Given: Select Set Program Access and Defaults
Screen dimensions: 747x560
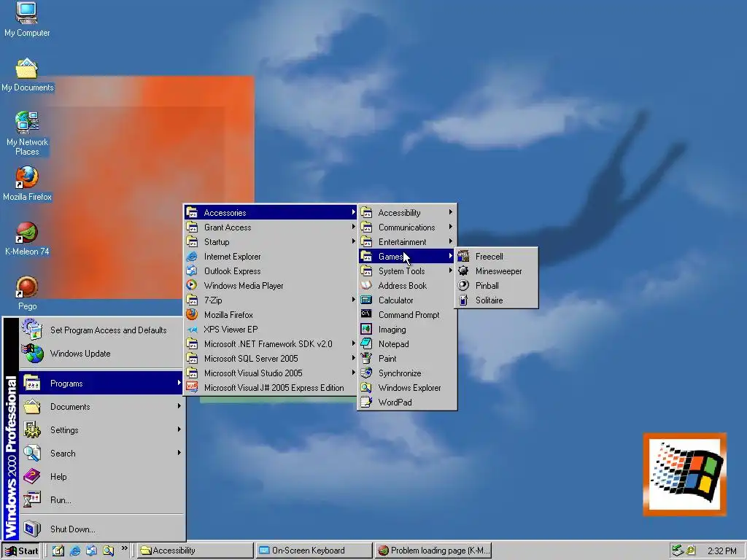Looking at the screenshot, I should (x=101, y=330).
